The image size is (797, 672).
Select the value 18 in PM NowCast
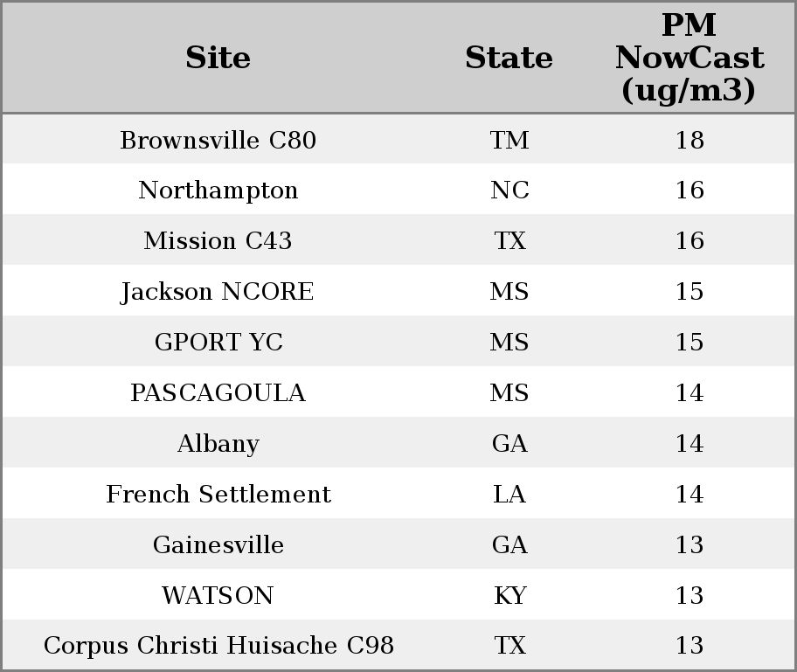[x=690, y=140]
